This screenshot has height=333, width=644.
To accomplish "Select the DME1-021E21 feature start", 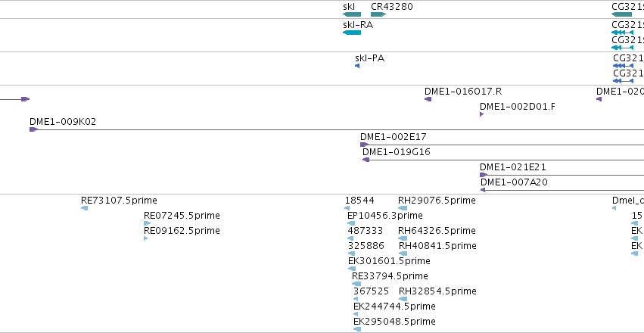I will pos(484,175).
